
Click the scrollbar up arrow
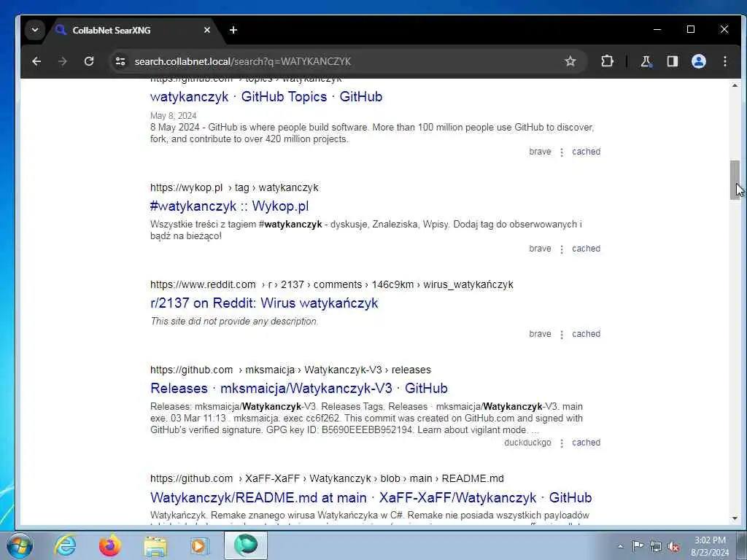coord(735,86)
